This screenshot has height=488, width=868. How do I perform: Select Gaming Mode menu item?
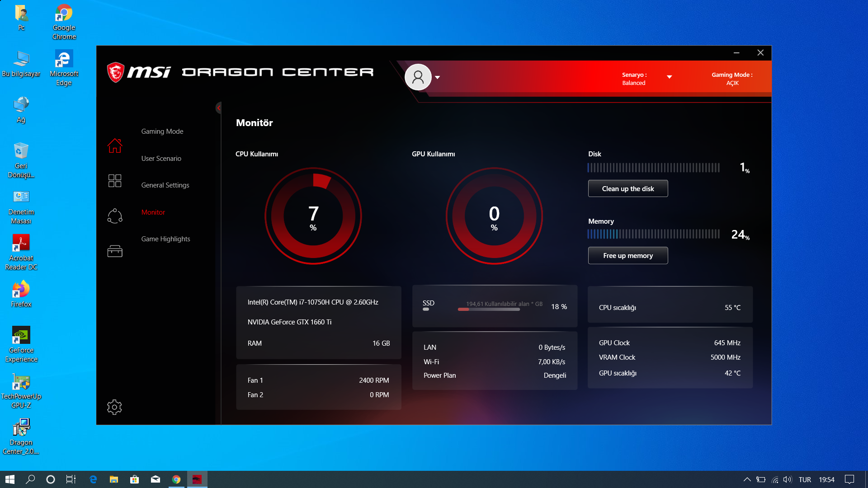[x=162, y=131]
